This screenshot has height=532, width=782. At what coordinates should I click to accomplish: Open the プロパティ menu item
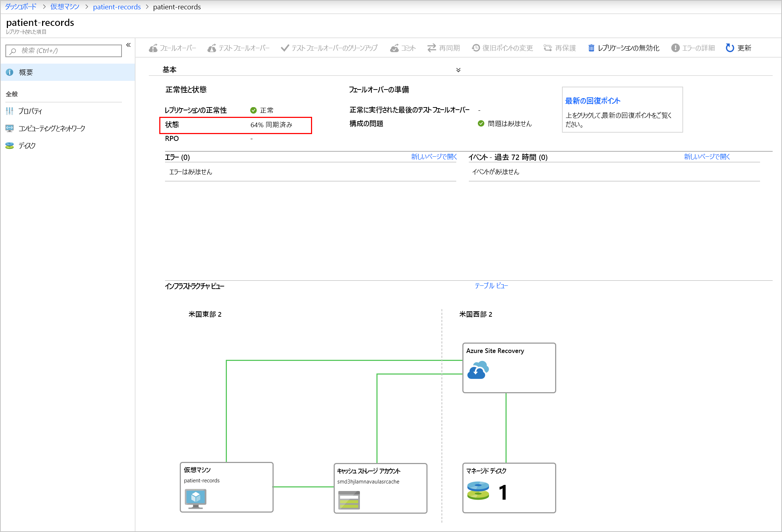pos(68,111)
